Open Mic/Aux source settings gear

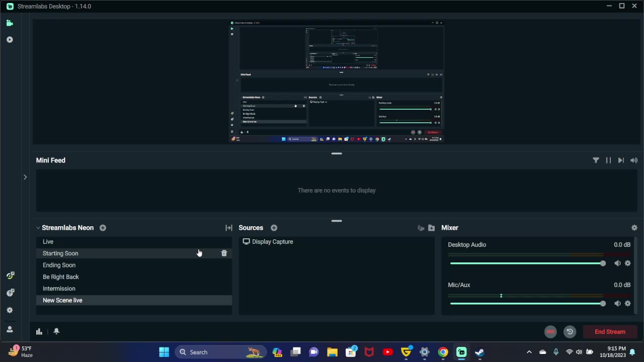pos(627,304)
